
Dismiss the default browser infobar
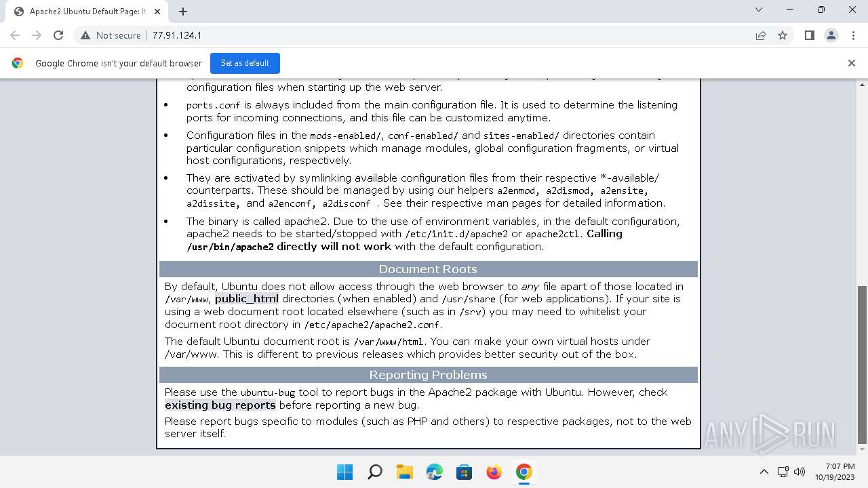852,63
